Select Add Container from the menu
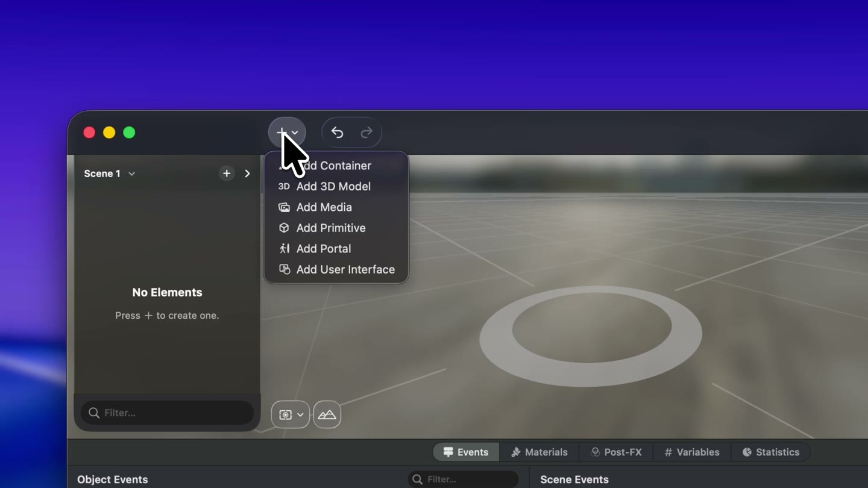This screenshot has height=488, width=868. pyautogui.click(x=336, y=166)
